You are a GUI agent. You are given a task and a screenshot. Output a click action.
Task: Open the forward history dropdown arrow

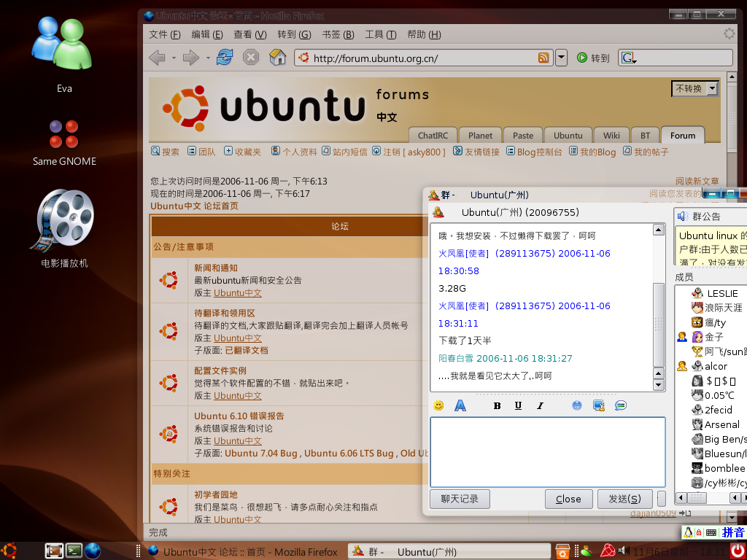click(208, 58)
